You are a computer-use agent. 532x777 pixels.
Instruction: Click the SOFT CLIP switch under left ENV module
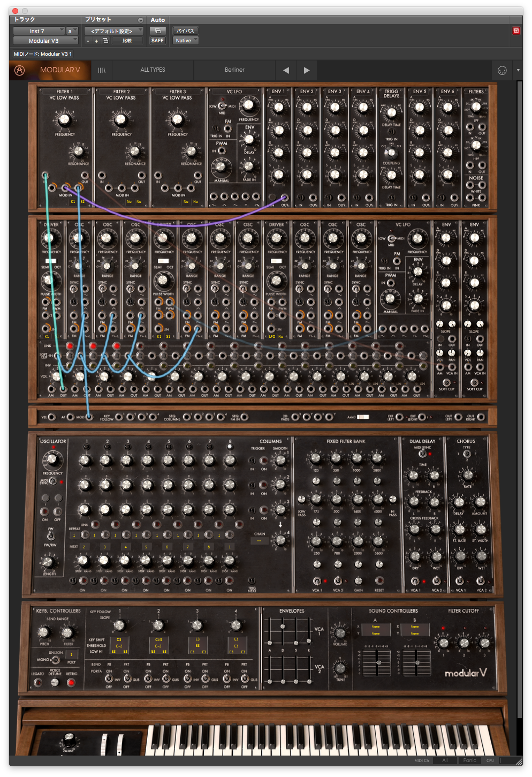(x=446, y=383)
